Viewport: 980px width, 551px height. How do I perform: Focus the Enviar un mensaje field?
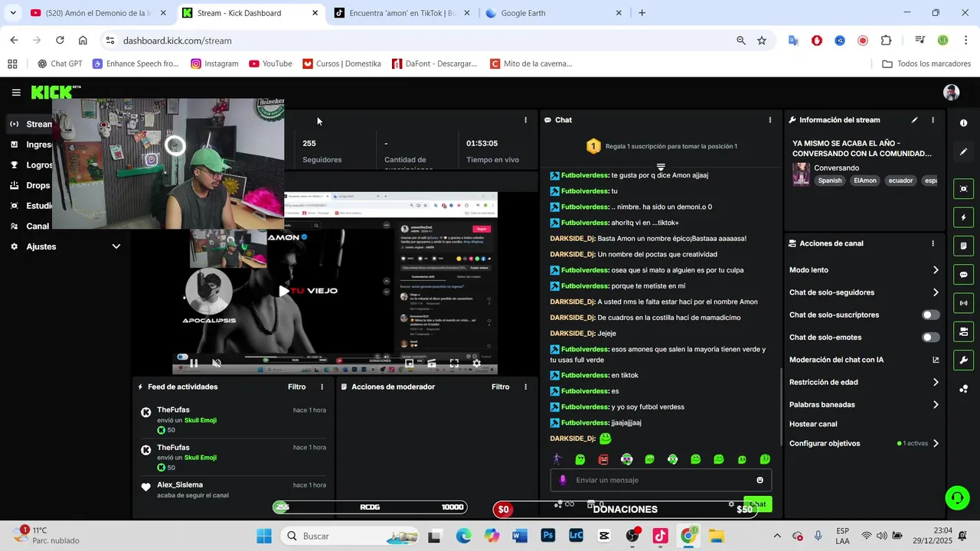661,480
